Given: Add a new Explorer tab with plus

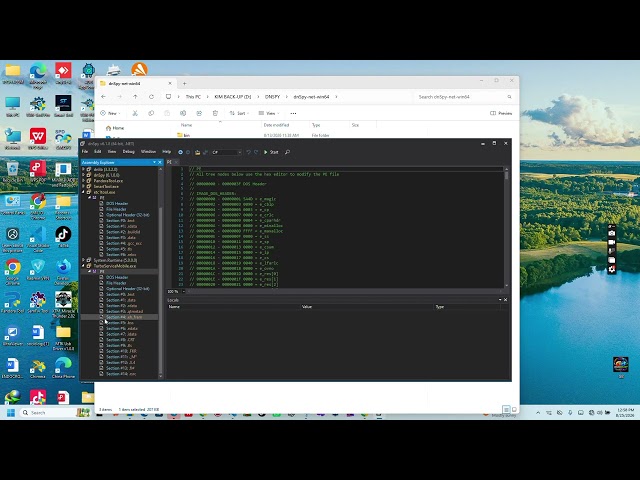Looking at the screenshot, I should point(184,83).
